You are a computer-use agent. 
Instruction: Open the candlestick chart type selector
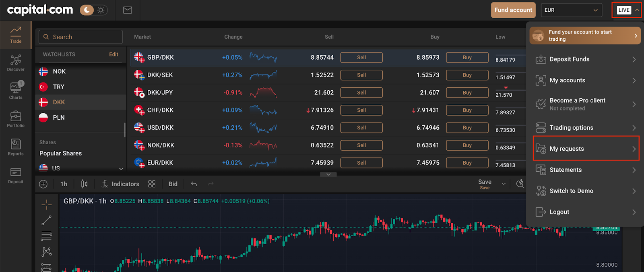tap(84, 184)
